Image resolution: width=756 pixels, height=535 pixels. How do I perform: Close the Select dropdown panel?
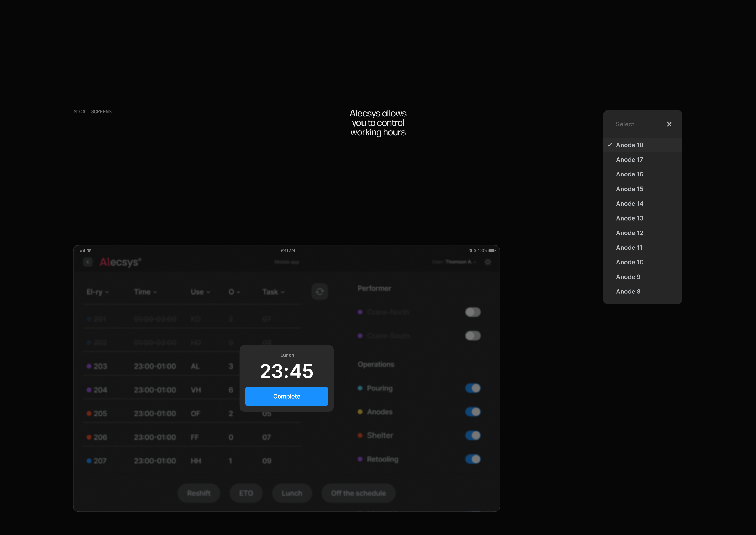pyautogui.click(x=669, y=124)
